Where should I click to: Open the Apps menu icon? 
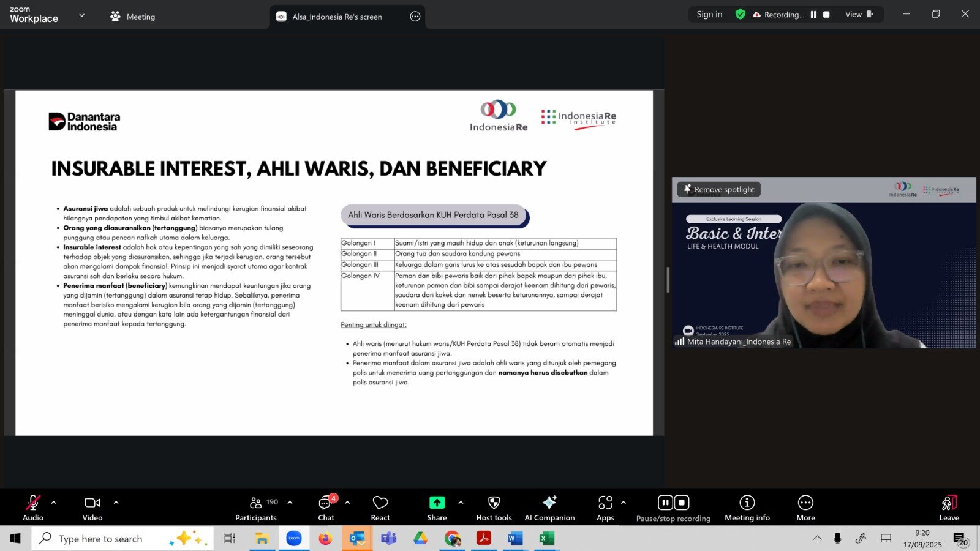pyautogui.click(x=605, y=508)
